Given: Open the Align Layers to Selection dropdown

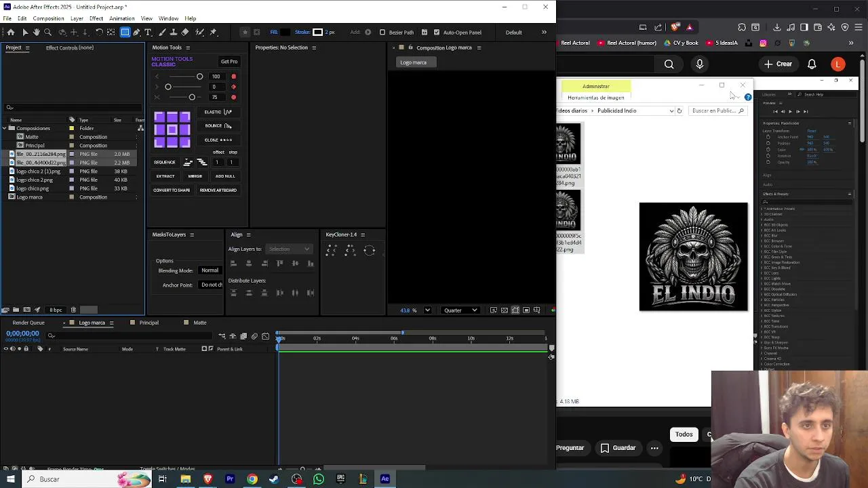Looking at the screenshot, I should click(x=289, y=249).
